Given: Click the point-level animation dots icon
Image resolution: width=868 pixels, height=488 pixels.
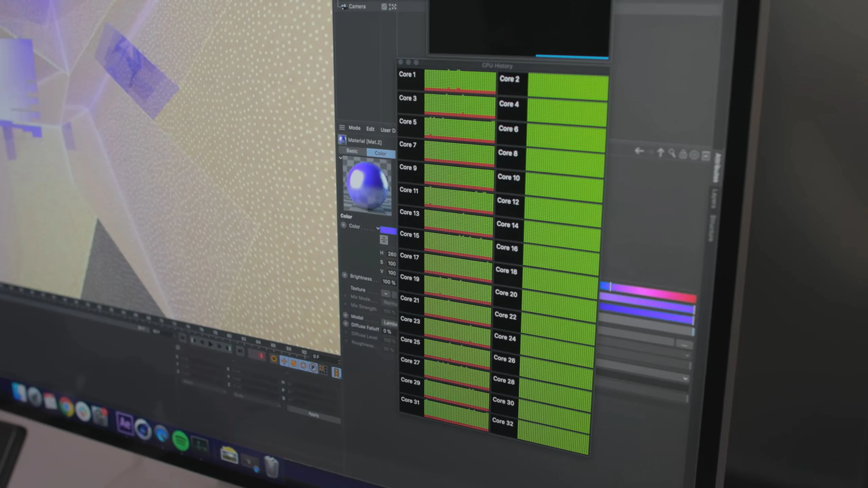Looking at the screenshot, I should 323,369.
